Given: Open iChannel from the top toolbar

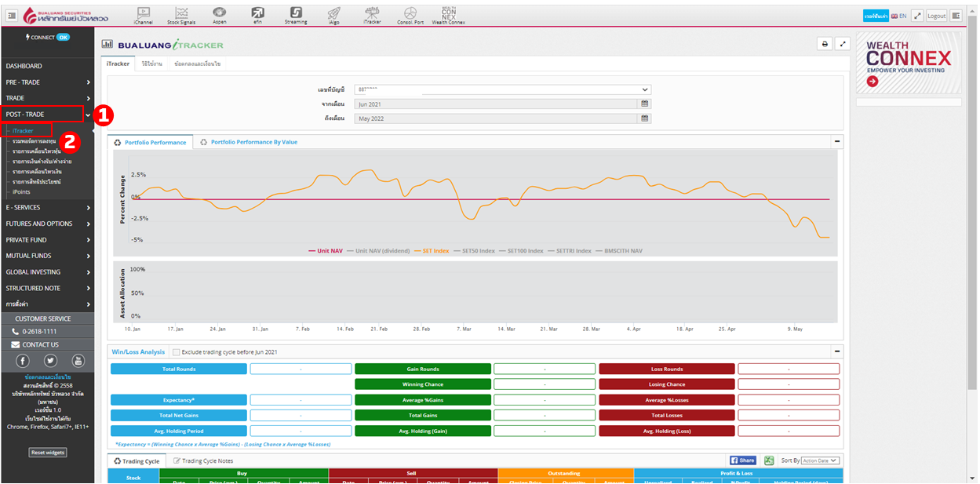Looking at the screenshot, I should (144, 15).
